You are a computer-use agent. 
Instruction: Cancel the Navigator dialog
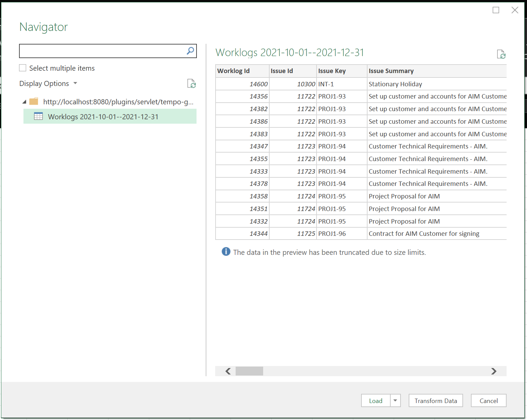pos(488,401)
